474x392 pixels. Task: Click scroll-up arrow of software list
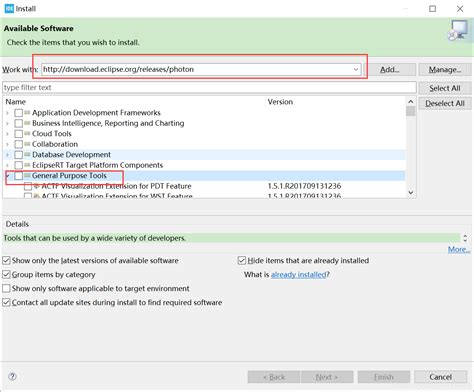(x=411, y=102)
